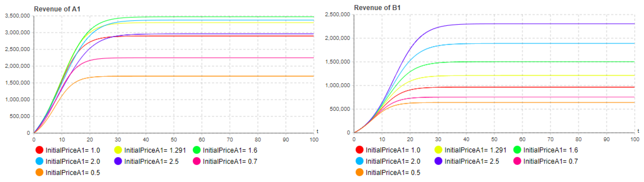This screenshot has height=182, width=644.
Task: Toggle InitialPriceA1= 1.291 label in B1 legend
Action: pyautogui.click(x=475, y=150)
